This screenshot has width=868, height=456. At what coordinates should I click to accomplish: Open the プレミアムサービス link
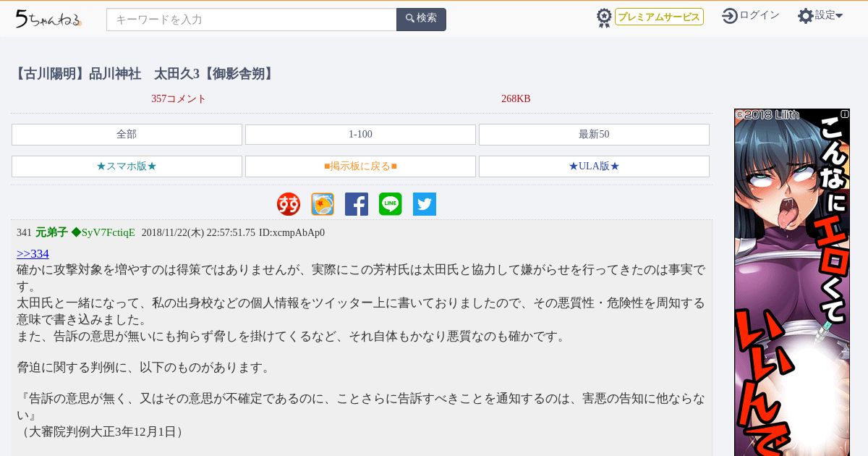659,17
